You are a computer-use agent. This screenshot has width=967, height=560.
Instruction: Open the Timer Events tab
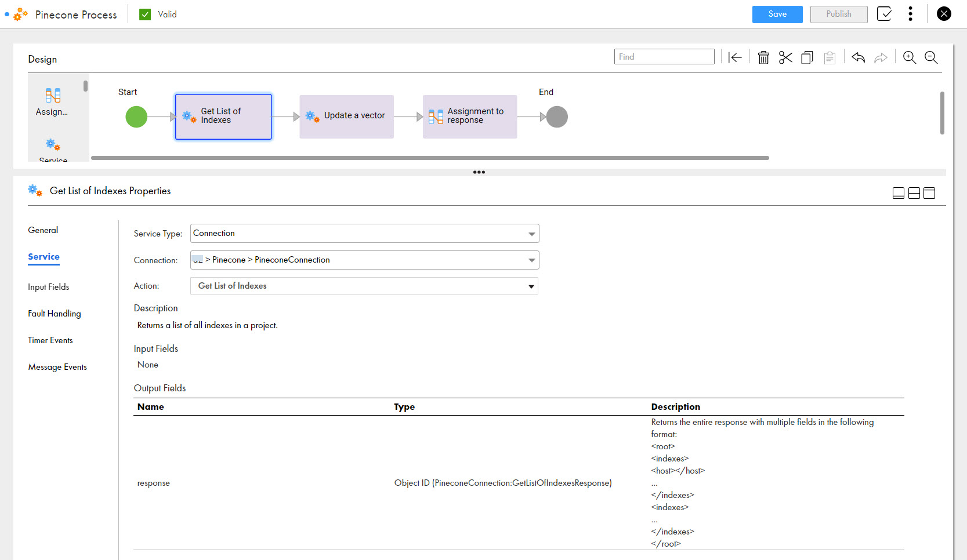pos(50,340)
